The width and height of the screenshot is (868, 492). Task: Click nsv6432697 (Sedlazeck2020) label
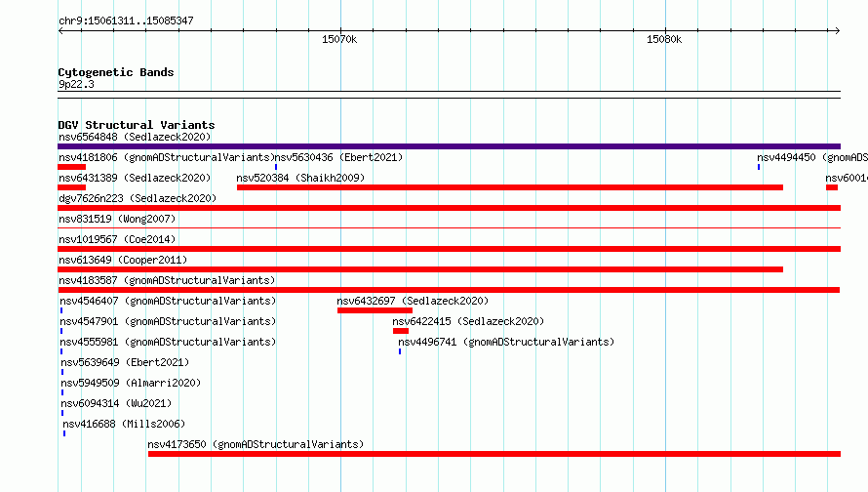click(x=413, y=301)
